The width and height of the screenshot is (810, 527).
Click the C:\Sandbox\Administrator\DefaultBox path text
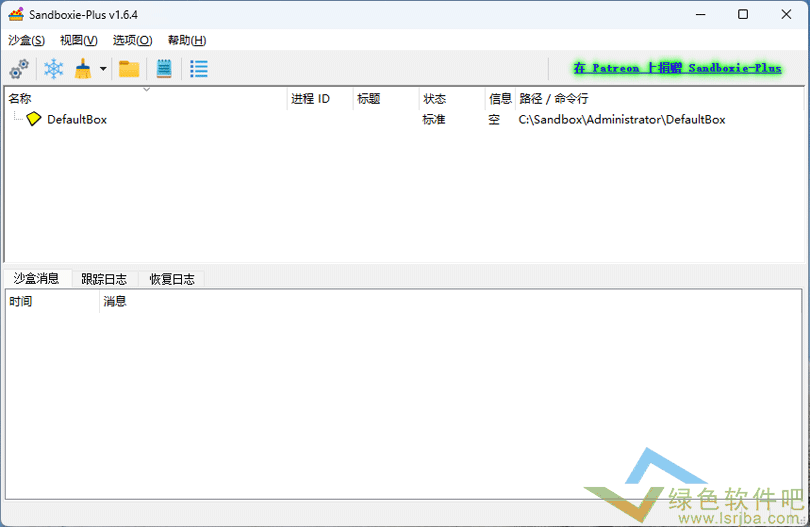pos(622,119)
